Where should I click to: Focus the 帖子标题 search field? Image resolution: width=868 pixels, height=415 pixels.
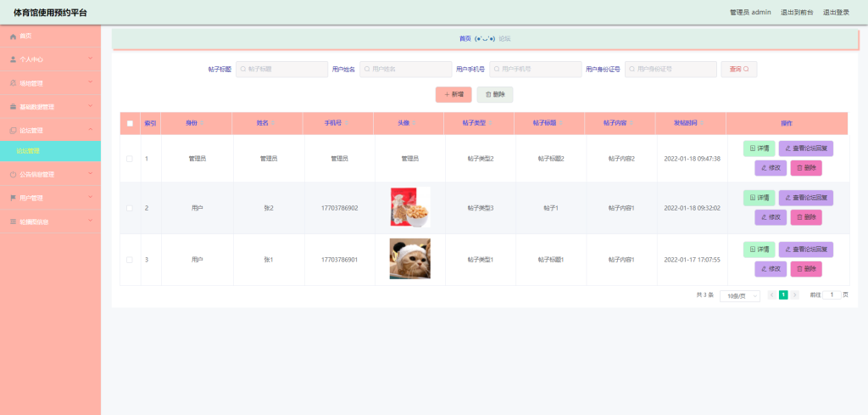tap(281, 70)
